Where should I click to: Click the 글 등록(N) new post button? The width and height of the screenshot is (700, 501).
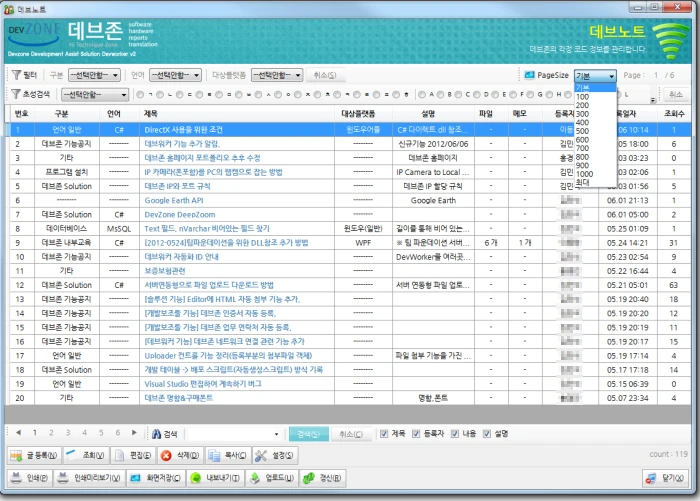(x=34, y=455)
